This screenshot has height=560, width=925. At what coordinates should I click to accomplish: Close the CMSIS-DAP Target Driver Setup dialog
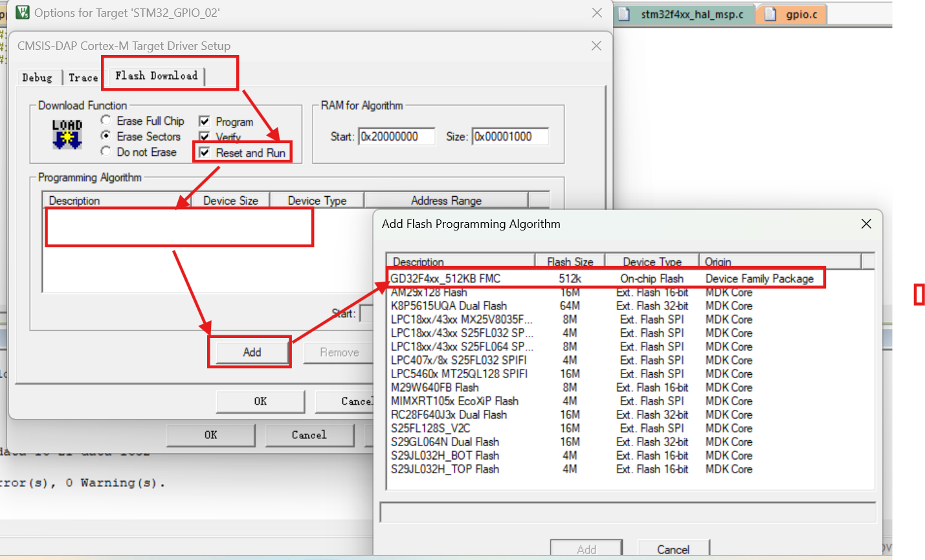tap(596, 46)
